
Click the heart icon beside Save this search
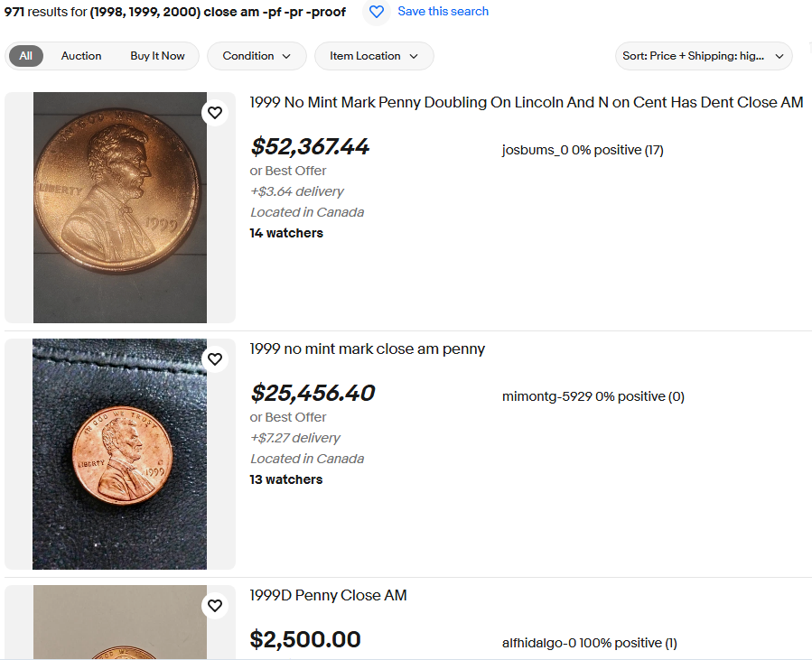pyautogui.click(x=377, y=12)
